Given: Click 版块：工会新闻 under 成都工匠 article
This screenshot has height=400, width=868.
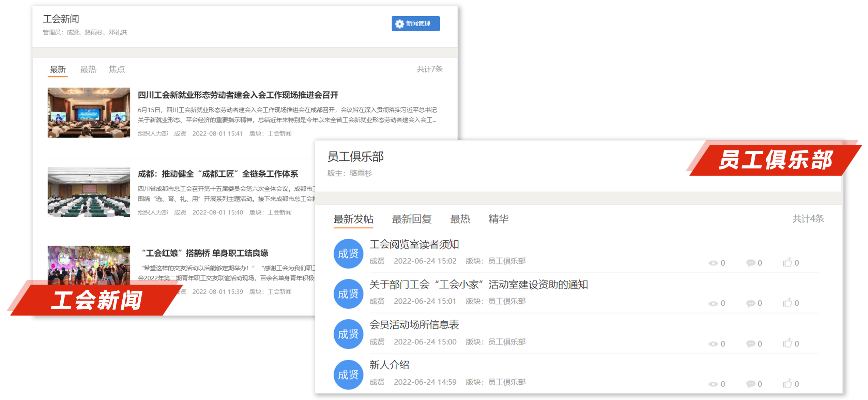Looking at the screenshot, I should (x=270, y=212).
